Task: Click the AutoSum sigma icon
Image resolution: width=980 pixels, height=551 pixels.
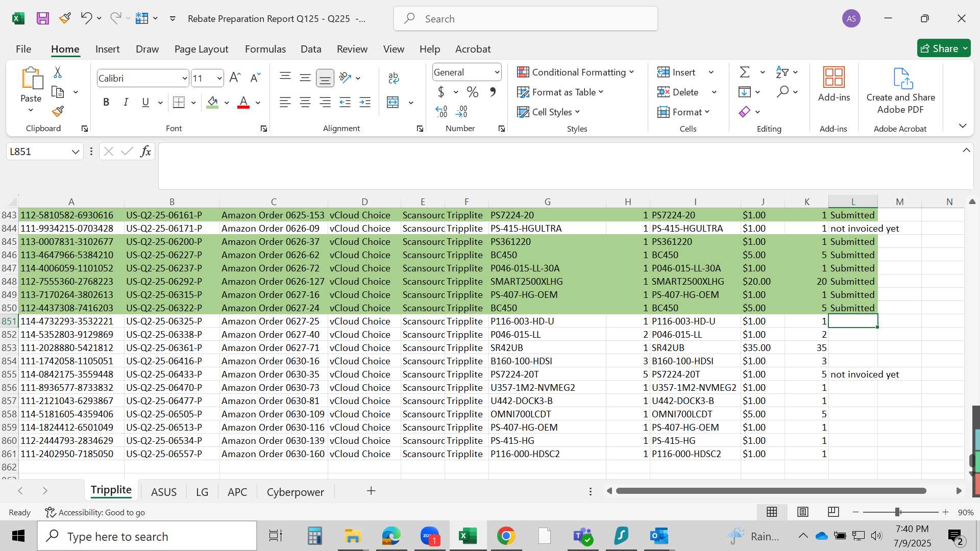Action: click(x=745, y=72)
